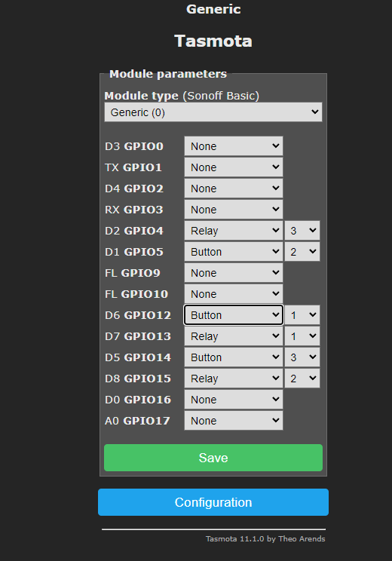Change GPIO5 Button function dropdown
The width and height of the screenshot is (392, 561).
pyautogui.click(x=234, y=252)
